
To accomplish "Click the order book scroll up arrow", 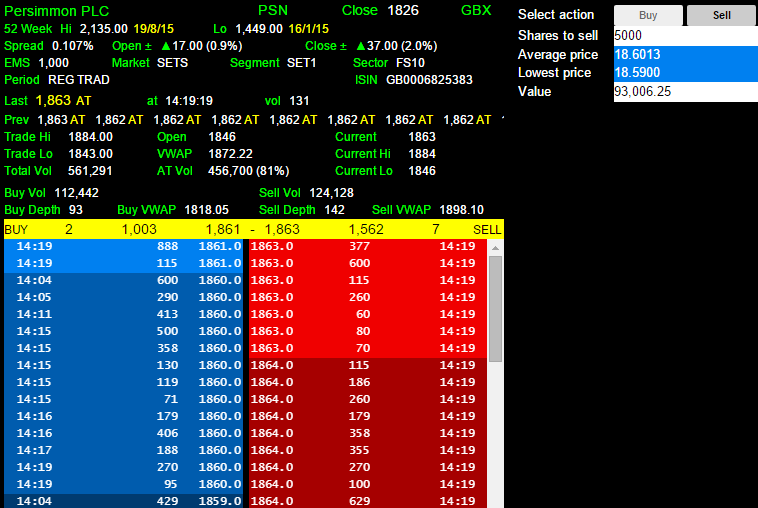I will point(495,248).
